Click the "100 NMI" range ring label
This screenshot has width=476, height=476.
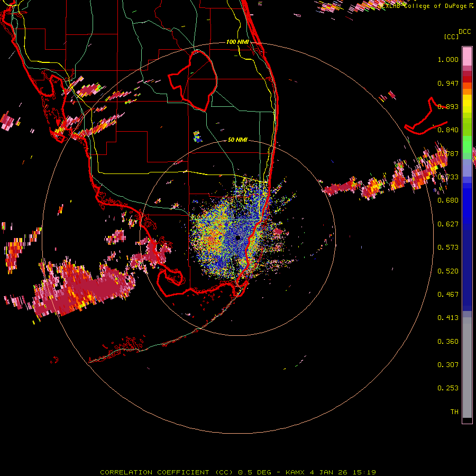pyautogui.click(x=237, y=42)
